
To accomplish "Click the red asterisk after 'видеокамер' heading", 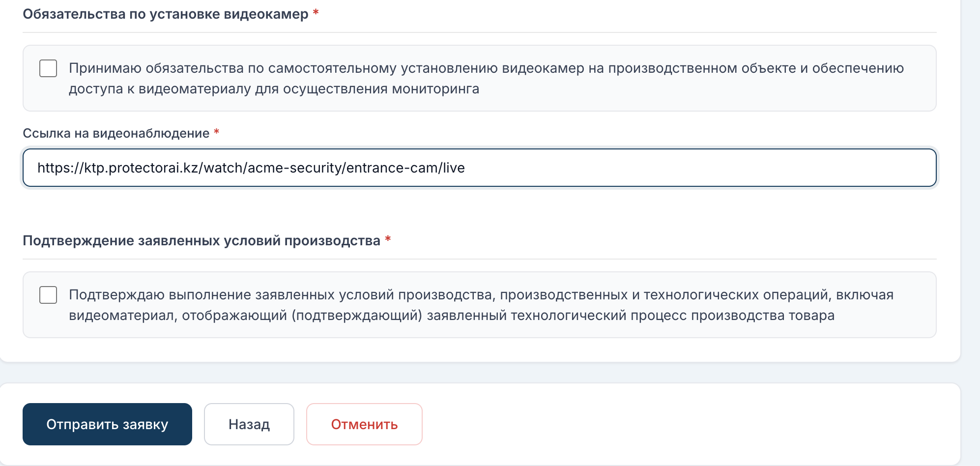I will (x=316, y=12).
